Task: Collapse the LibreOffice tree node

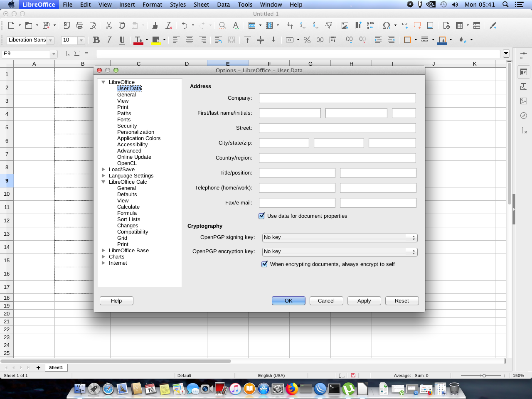Action: click(103, 82)
